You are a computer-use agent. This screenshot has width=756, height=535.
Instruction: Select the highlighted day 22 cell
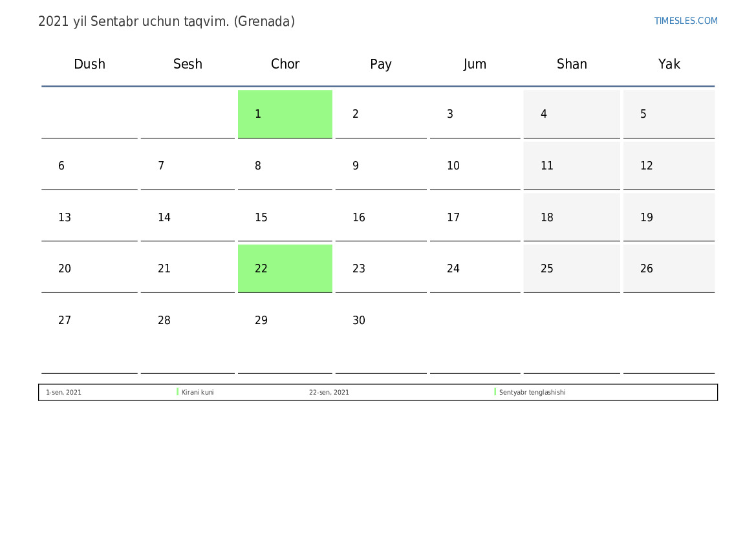click(x=285, y=268)
